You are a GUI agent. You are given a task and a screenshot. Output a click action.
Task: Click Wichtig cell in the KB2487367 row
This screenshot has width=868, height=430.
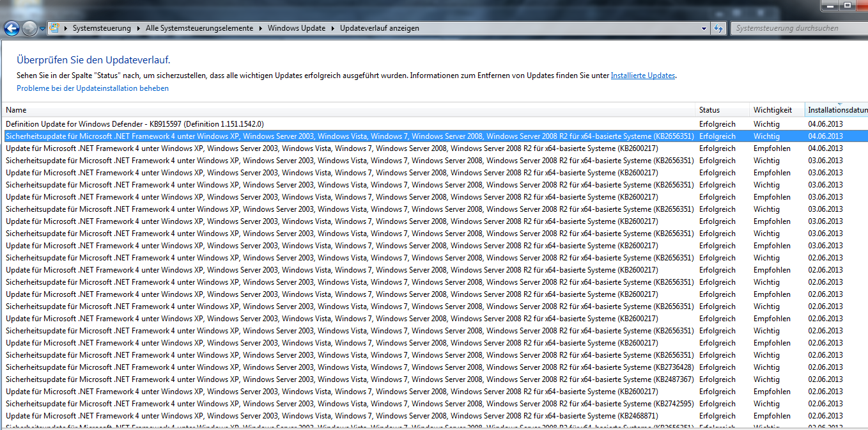[766, 379]
